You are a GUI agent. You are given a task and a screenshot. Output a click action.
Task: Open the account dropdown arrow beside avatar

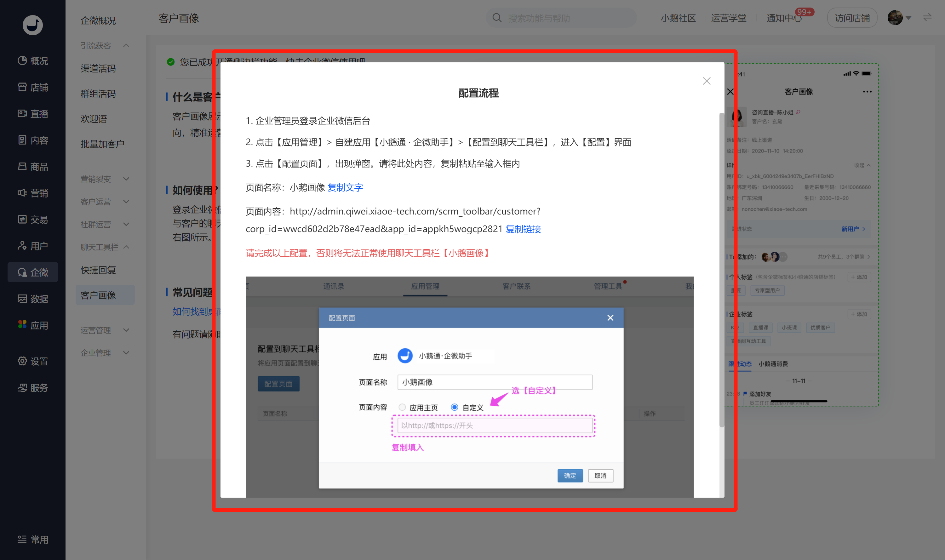[x=909, y=18]
